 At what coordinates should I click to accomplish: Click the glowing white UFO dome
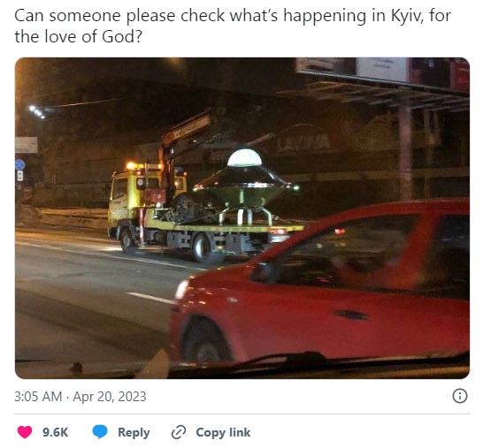tap(244, 158)
